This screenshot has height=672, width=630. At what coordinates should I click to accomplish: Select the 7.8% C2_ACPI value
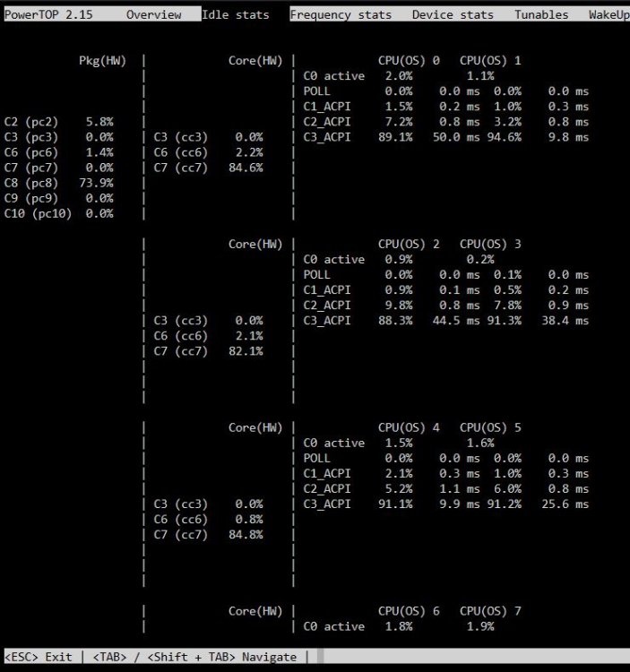coord(508,306)
